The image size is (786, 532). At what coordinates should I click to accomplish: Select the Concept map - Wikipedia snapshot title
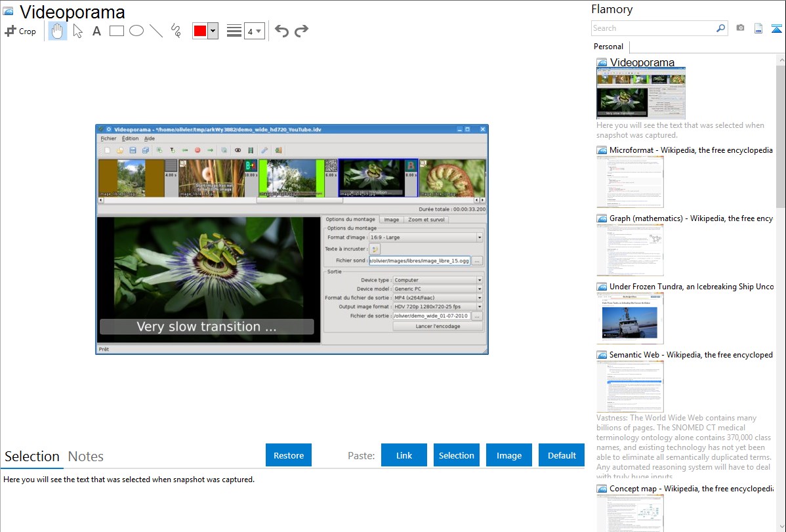692,488
